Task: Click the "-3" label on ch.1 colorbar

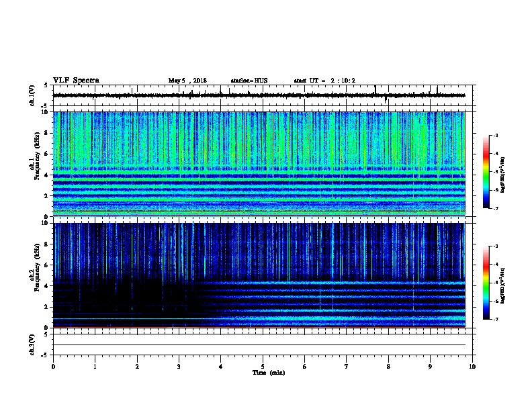Action: point(496,135)
